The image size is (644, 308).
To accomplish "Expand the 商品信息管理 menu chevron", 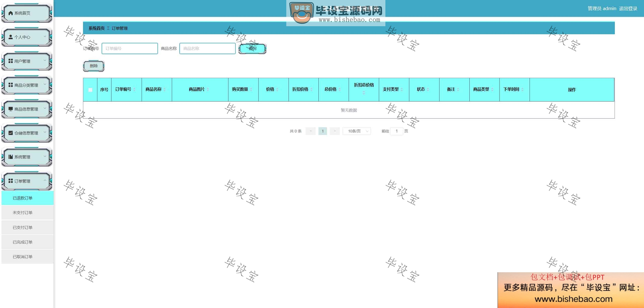I will coord(45,108).
